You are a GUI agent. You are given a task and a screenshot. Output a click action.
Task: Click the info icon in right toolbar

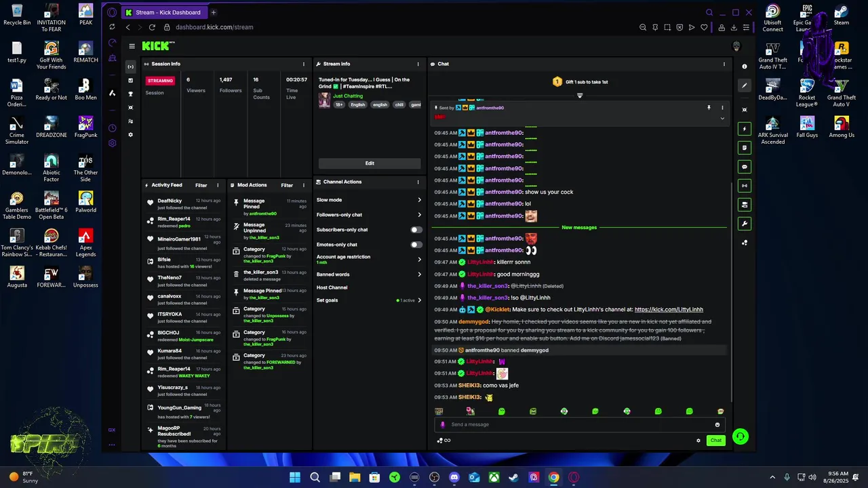pos(744,66)
